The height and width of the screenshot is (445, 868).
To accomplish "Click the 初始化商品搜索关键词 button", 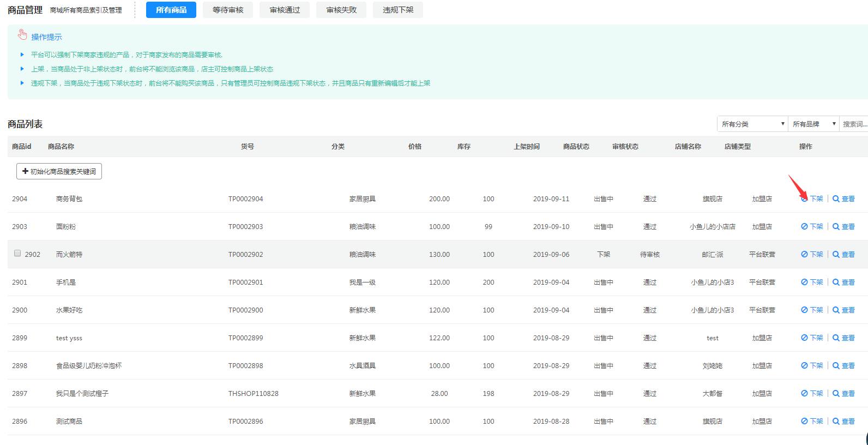I will pyautogui.click(x=59, y=171).
